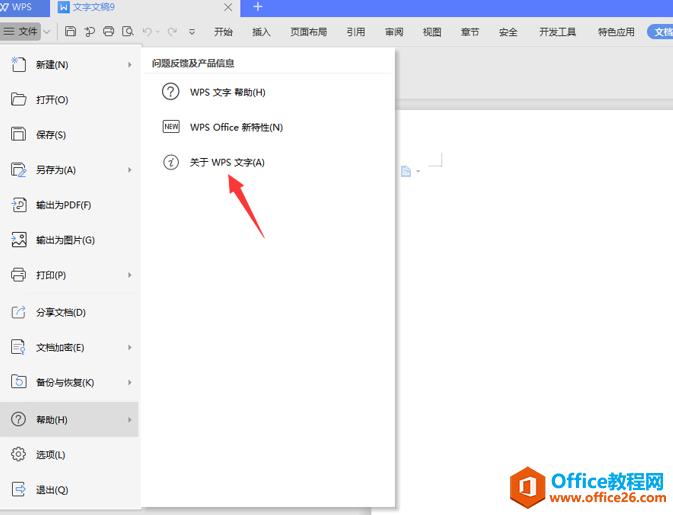Close the 文字文稿9 document tab
This screenshot has height=515, width=673.
pos(228,7)
